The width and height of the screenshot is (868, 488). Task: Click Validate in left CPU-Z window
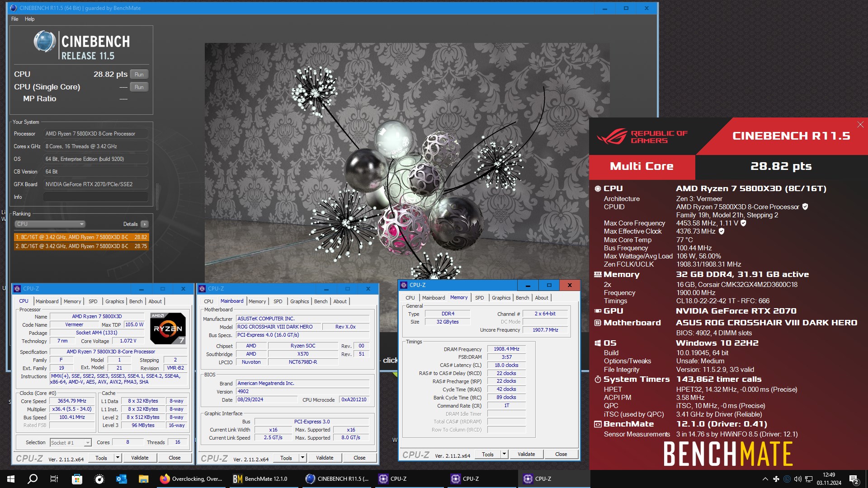(x=140, y=458)
